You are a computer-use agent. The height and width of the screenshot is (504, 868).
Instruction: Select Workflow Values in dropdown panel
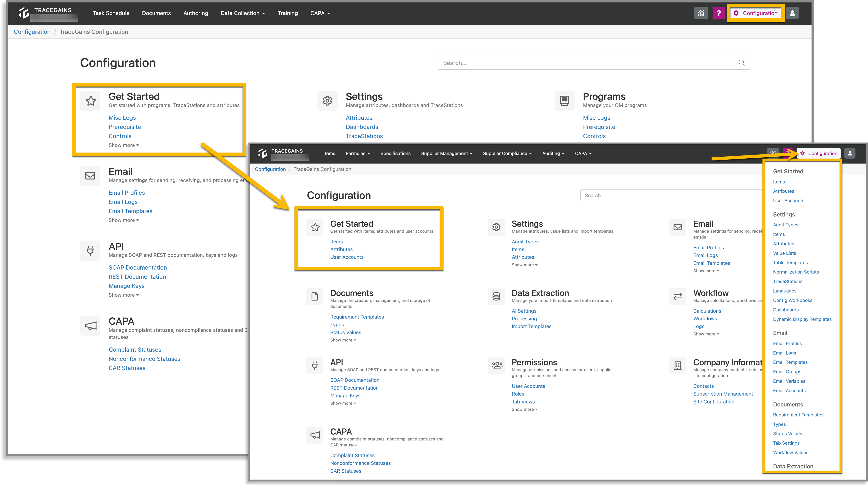[790, 452]
